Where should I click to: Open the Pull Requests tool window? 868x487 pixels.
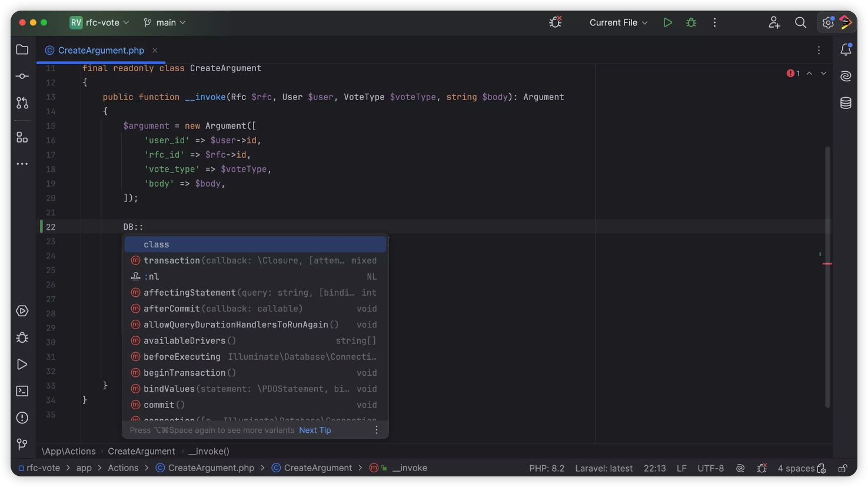(x=22, y=103)
